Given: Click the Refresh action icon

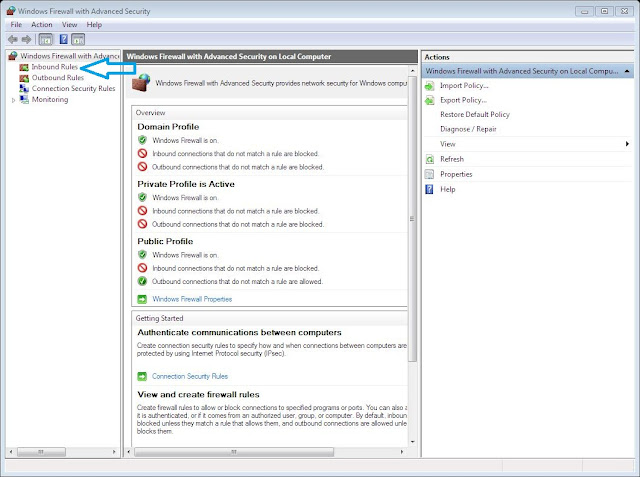Looking at the screenshot, I should 429,159.
